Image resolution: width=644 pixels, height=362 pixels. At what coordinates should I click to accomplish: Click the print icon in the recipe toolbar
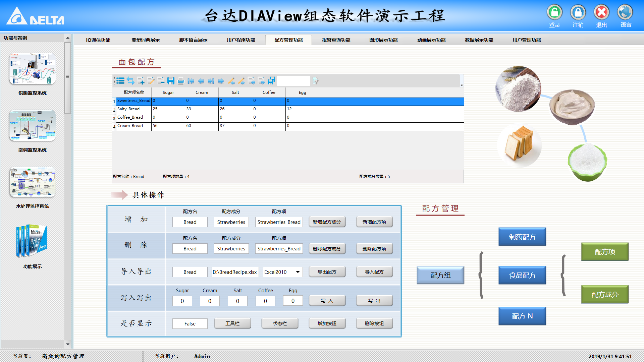point(181,81)
